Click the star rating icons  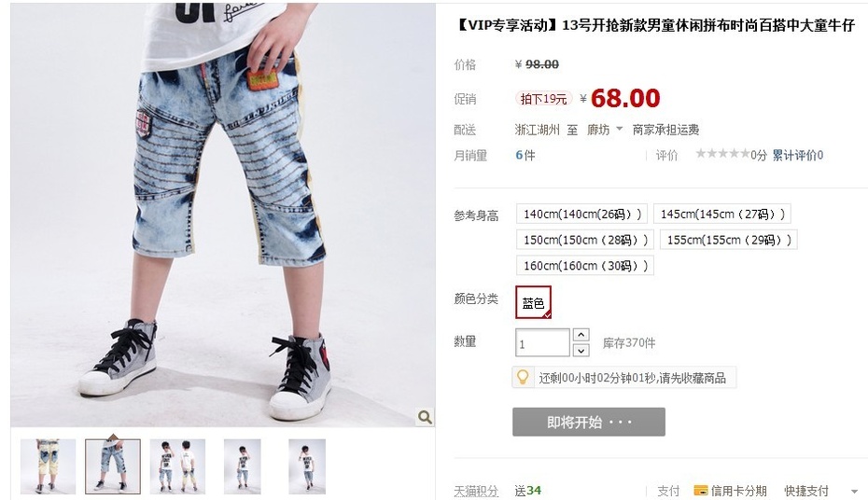pos(722,154)
